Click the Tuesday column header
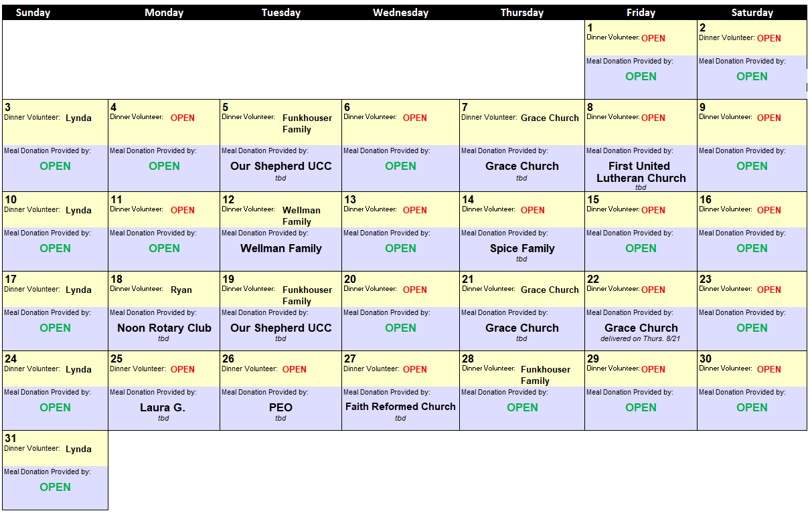Screen dimensions: 812x513 click(281, 13)
